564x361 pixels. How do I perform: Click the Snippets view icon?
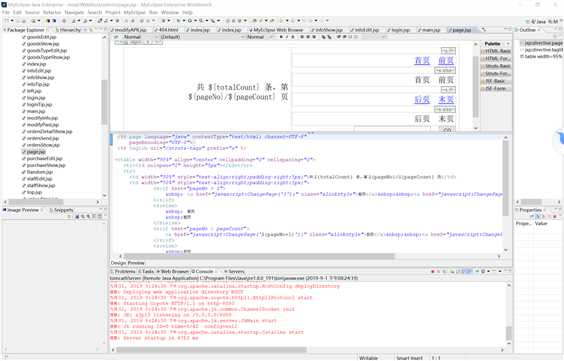[51, 210]
